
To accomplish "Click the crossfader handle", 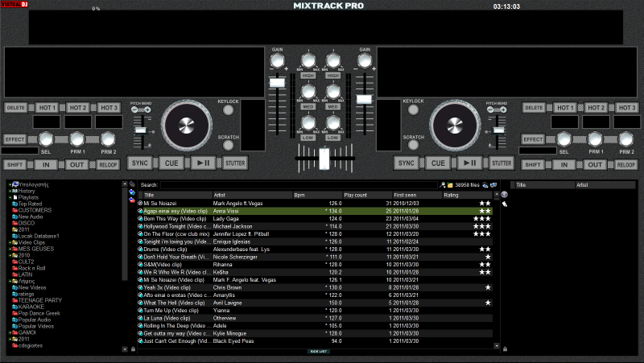I will (324, 159).
